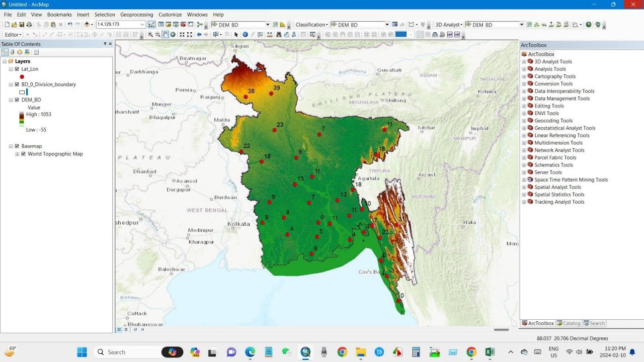Switch to the Catalog tab
The width and height of the screenshot is (644, 362).
569,323
